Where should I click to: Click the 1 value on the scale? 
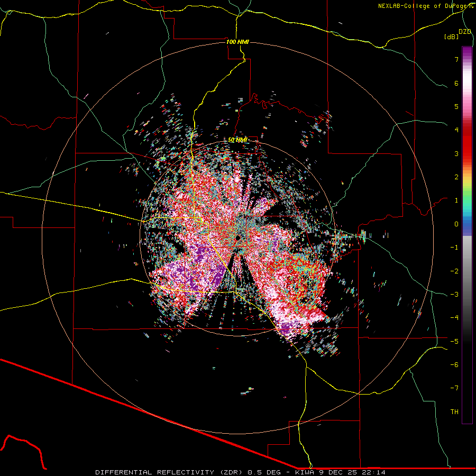456,200
